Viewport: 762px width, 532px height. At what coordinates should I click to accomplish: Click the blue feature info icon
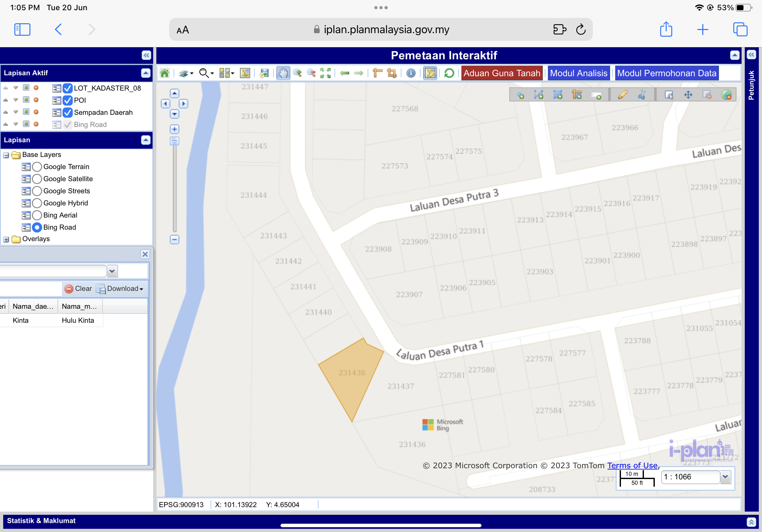tap(411, 73)
